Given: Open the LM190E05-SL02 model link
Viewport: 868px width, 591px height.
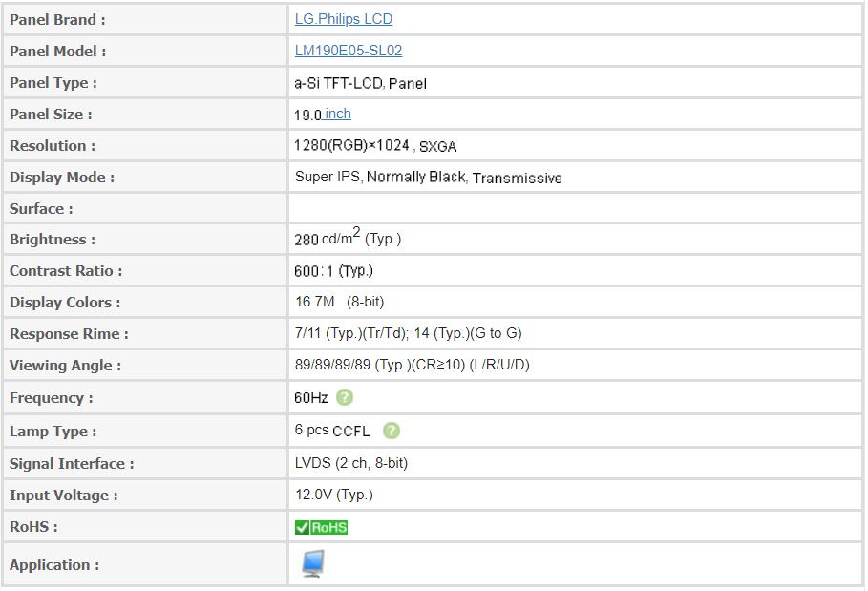Looking at the screenshot, I should [x=349, y=51].
